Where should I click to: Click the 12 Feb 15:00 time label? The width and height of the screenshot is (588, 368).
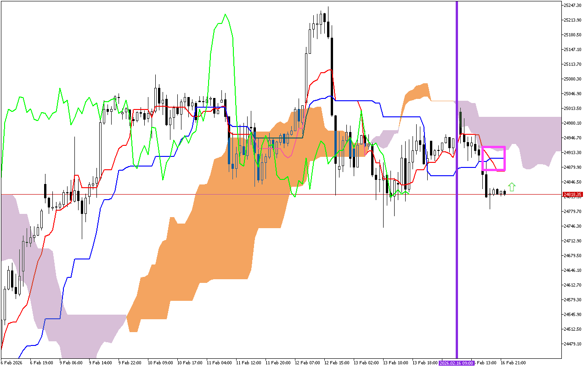338,363
